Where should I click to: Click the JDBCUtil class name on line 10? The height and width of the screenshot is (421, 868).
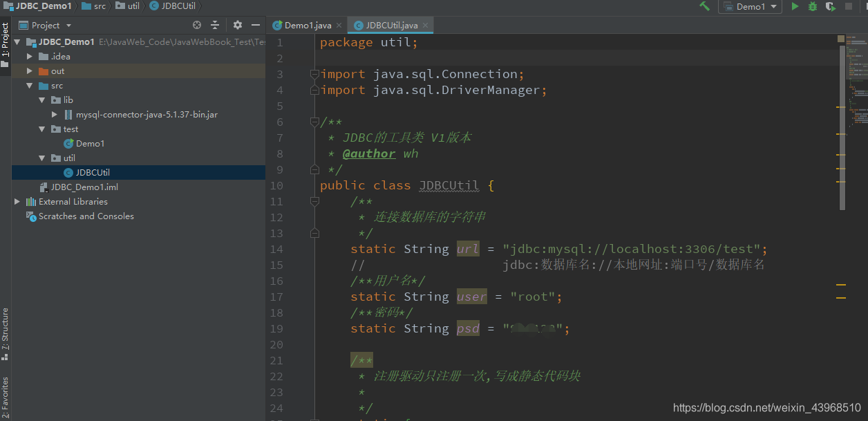pos(449,185)
